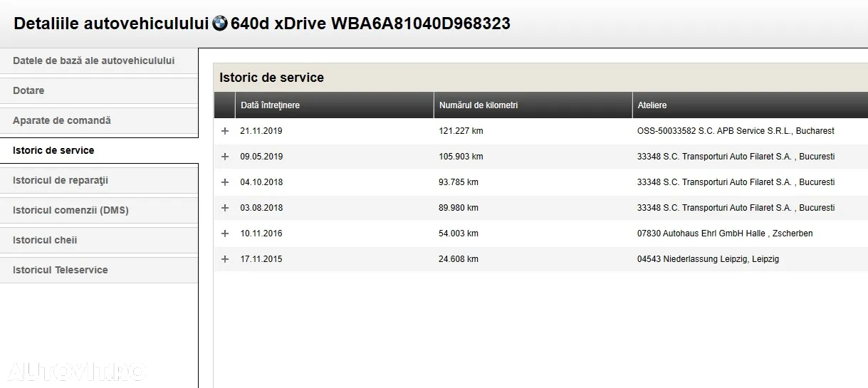Open Istoricul cheii section
868x388 pixels.
pos(99,241)
